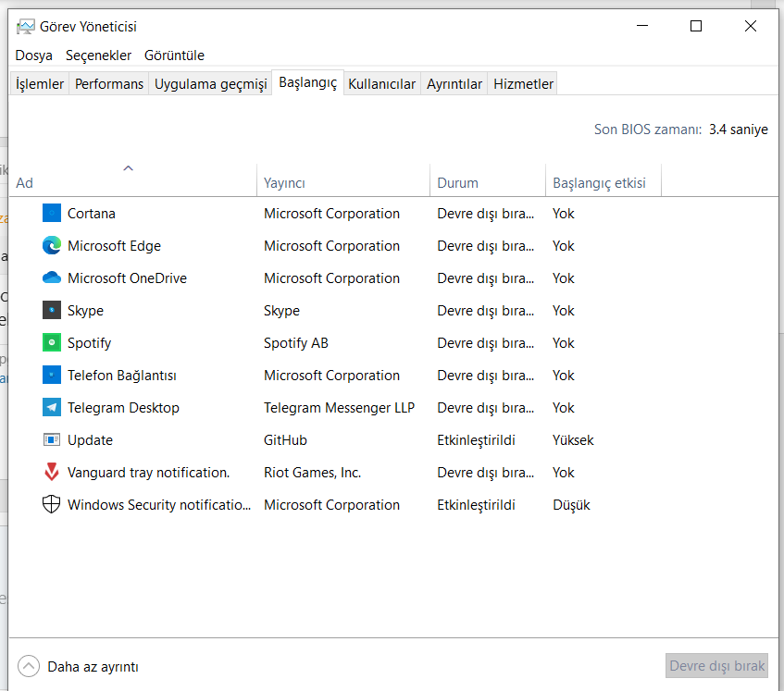Click the 3.4 saniye BIOS time value
The width and height of the screenshot is (784, 691).
[739, 130]
